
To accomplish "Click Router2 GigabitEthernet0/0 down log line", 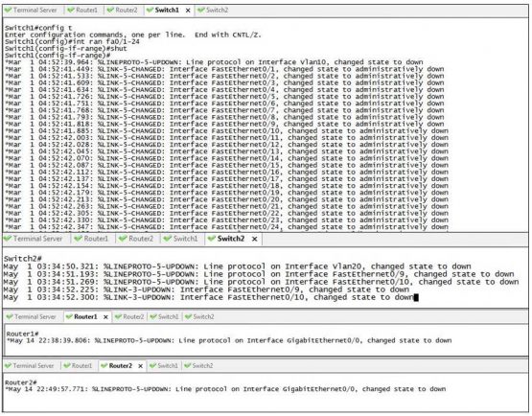I will coord(225,389).
